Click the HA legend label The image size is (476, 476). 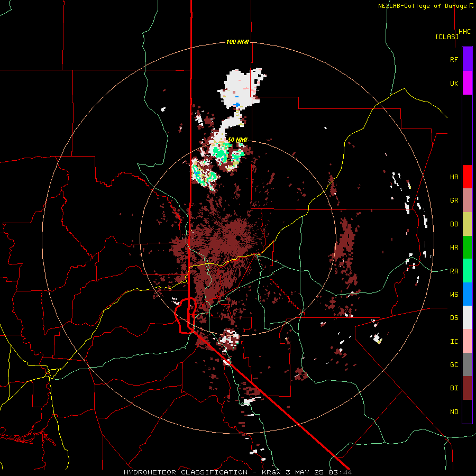[x=454, y=177]
